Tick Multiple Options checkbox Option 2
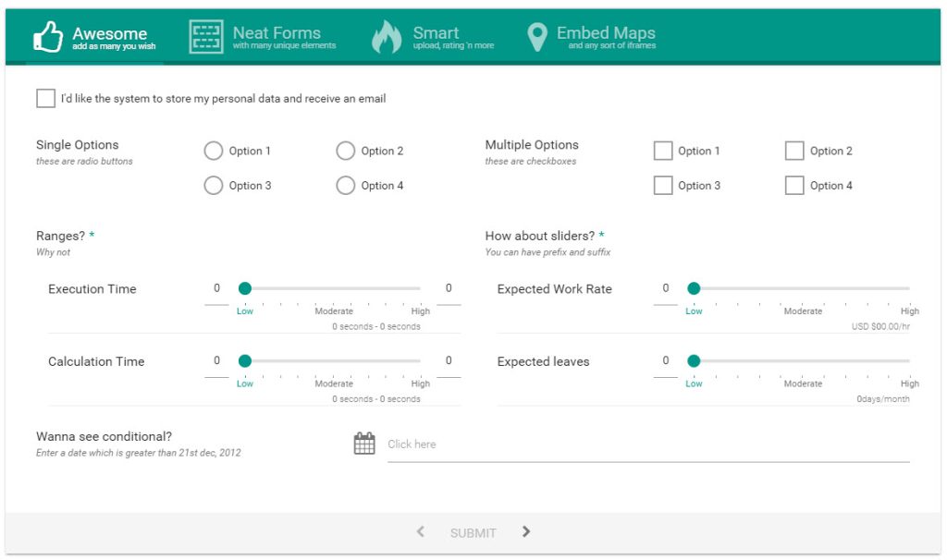The image size is (947, 560). 794,151
